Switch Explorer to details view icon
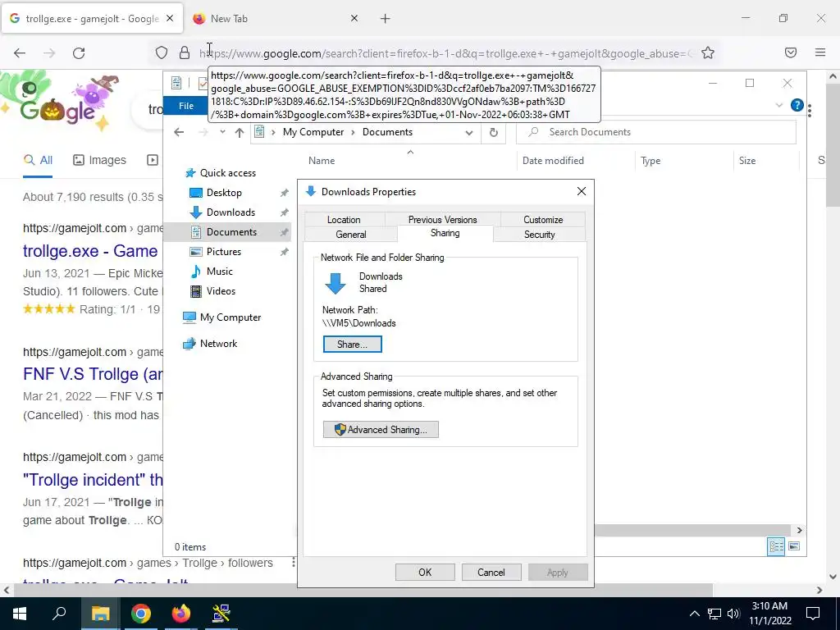Image resolution: width=840 pixels, height=630 pixels. pyautogui.click(x=776, y=546)
